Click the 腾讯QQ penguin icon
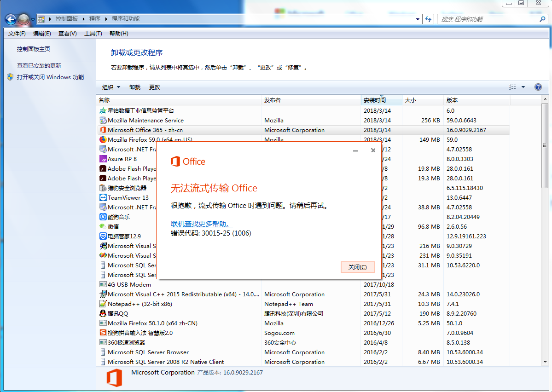Viewport: 552px width, 392px height. [x=103, y=313]
